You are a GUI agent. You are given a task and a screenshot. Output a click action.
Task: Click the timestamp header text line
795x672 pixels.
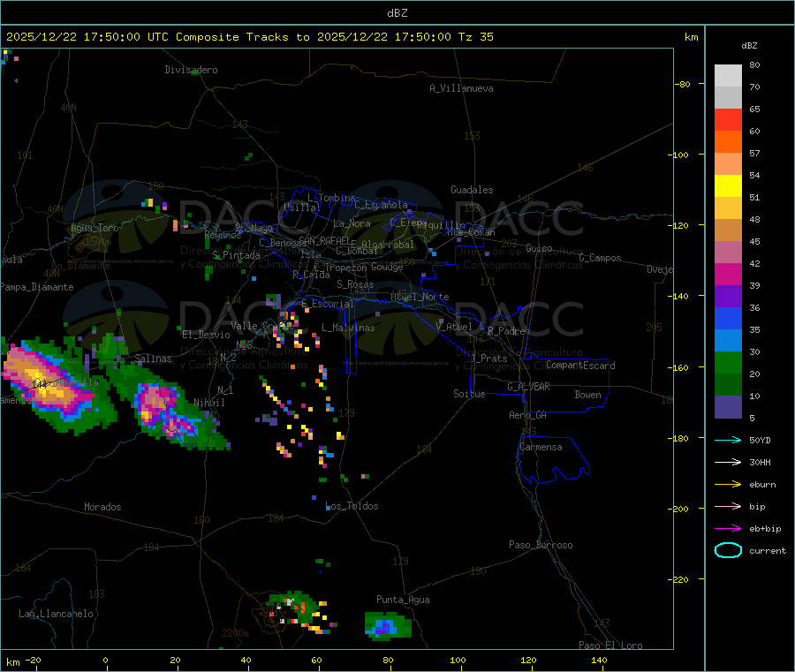click(249, 37)
